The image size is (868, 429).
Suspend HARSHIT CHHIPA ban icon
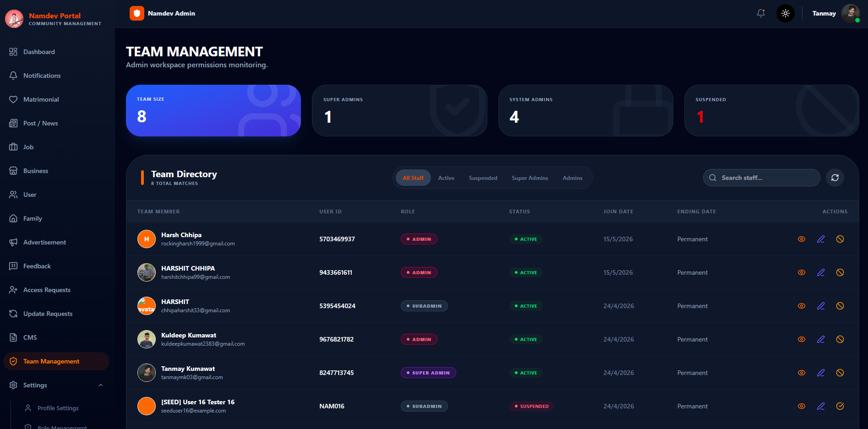pyautogui.click(x=840, y=272)
